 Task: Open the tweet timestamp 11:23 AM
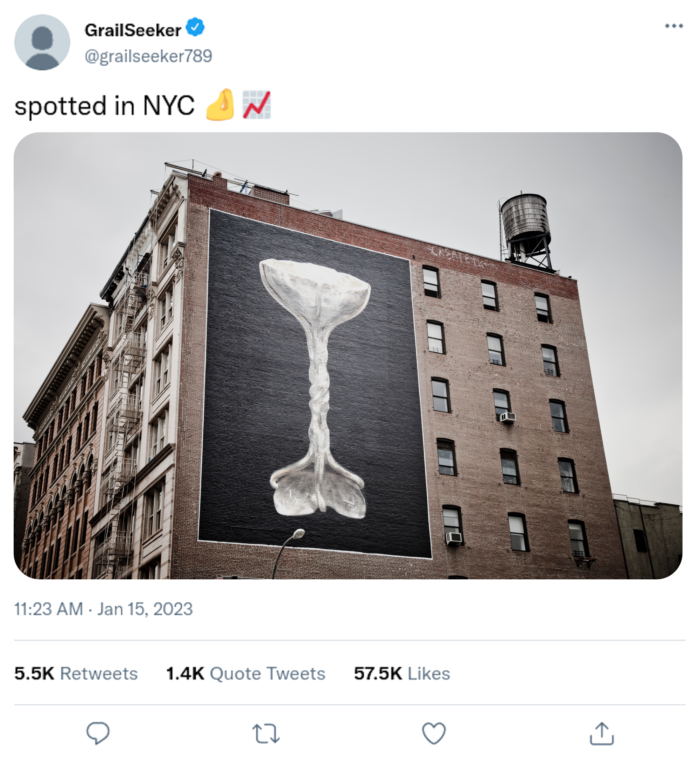pyautogui.click(x=48, y=609)
